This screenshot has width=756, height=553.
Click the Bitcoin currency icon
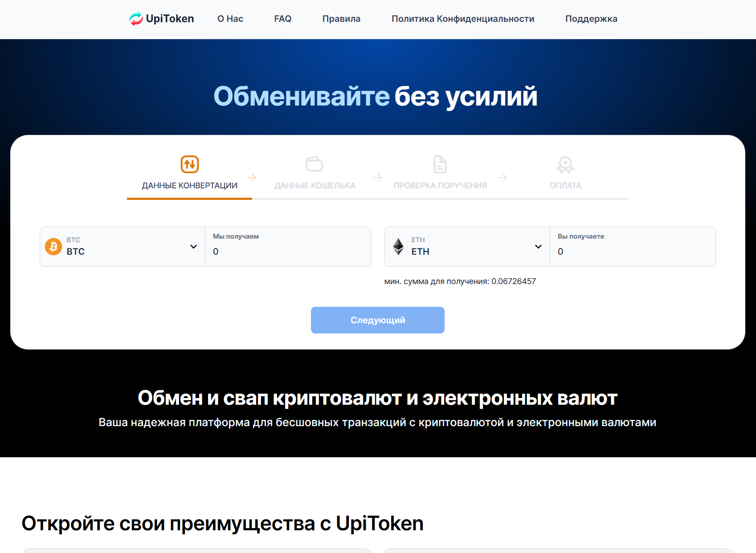53,247
